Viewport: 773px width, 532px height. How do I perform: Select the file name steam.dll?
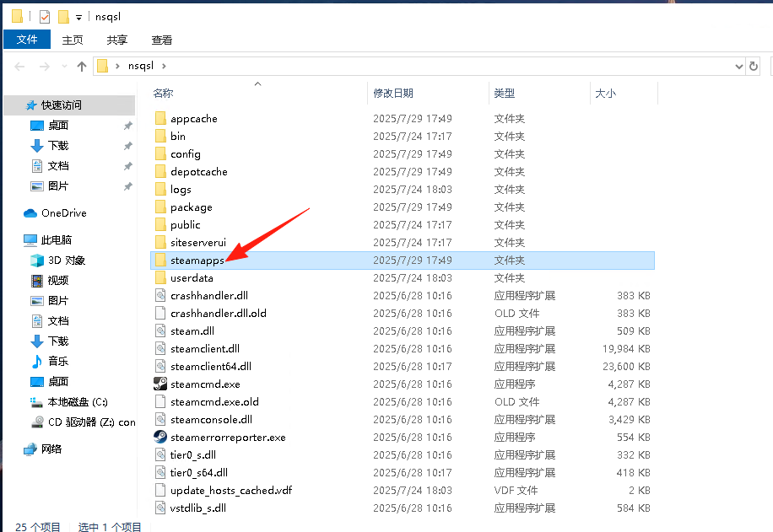tap(192, 331)
